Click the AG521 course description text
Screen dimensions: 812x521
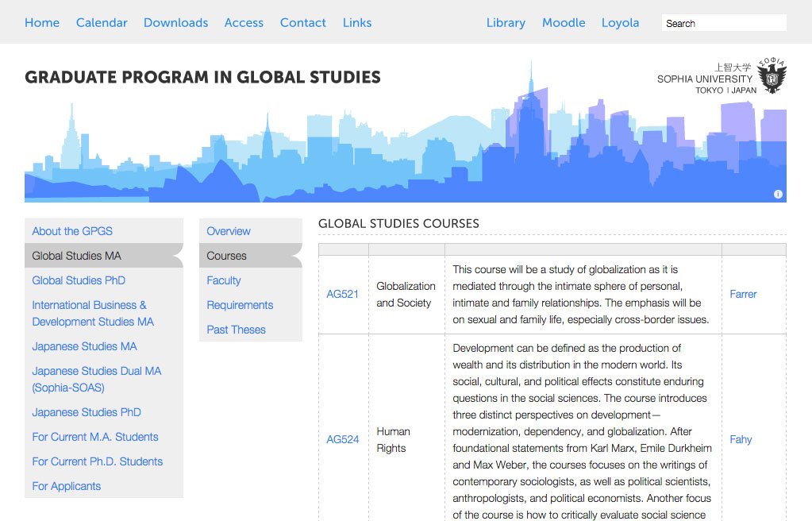click(580, 295)
